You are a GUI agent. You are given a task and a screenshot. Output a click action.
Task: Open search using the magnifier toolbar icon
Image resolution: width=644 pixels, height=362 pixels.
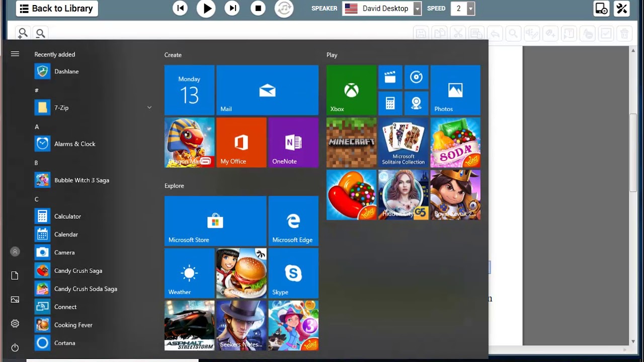tap(513, 33)
